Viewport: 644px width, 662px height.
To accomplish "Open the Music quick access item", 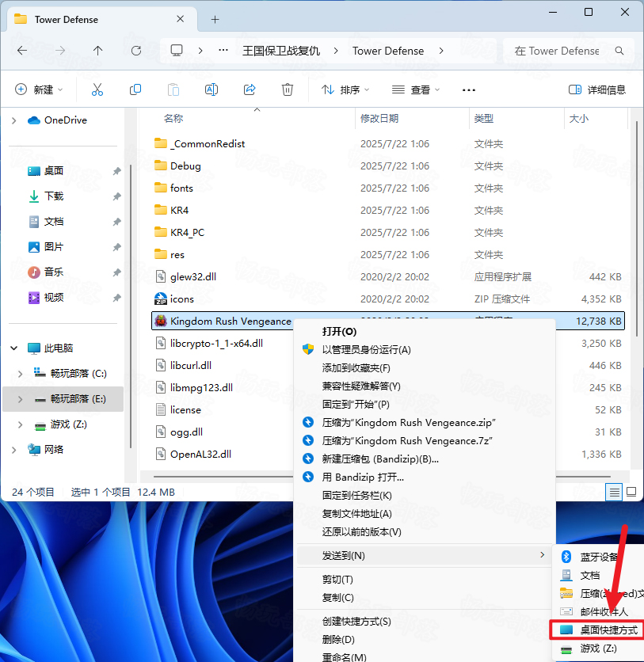I will (54, 272).
